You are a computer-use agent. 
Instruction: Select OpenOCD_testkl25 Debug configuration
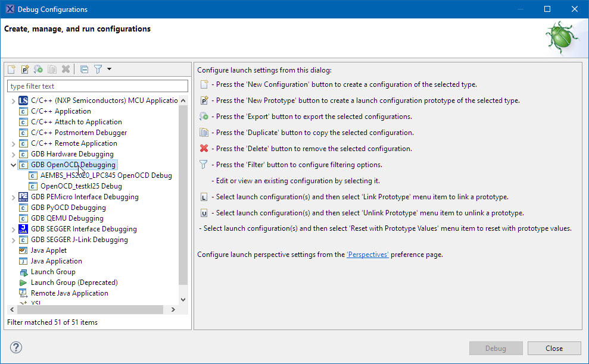(80, 186)
